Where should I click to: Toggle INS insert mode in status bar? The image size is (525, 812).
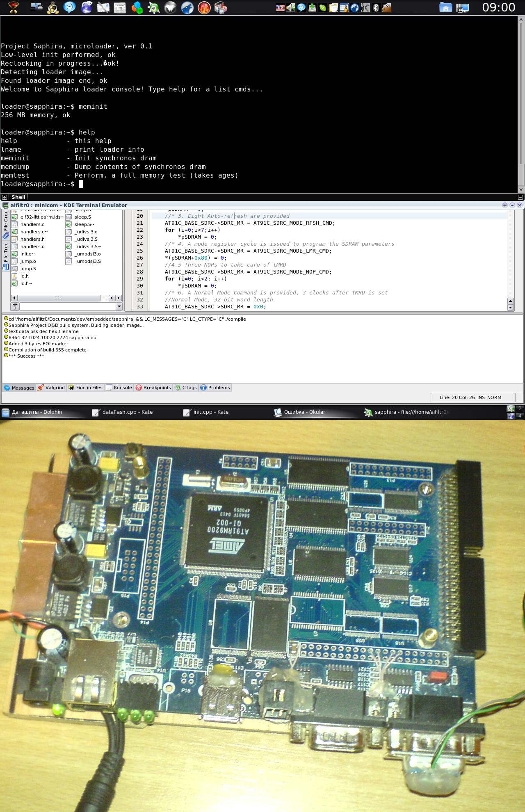[481, 397]
